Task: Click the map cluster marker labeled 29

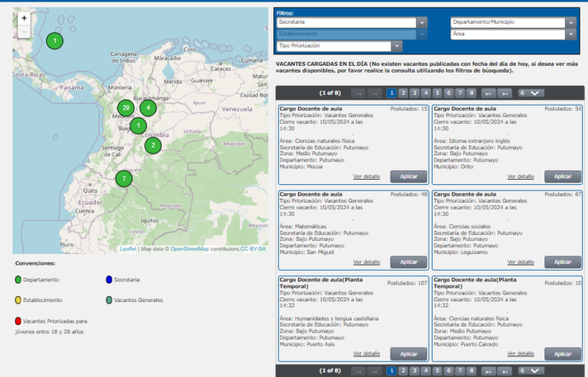Action: coord(126,108)
